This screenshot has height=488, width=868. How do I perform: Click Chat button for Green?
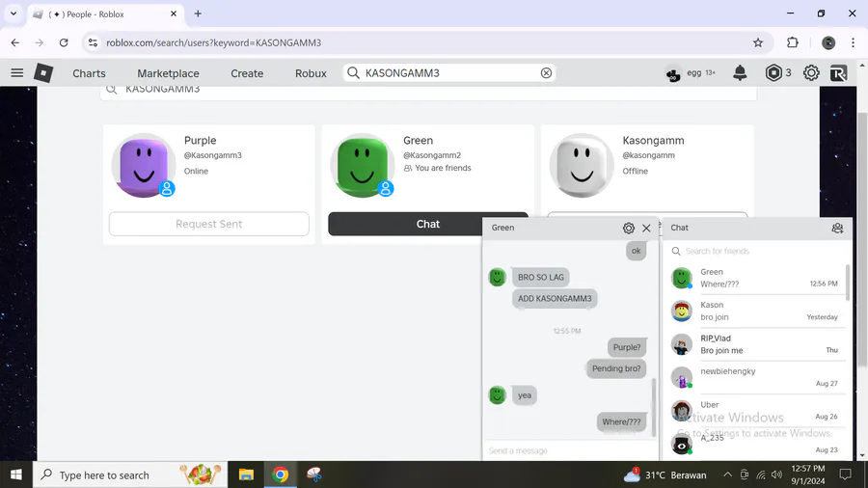(x=428, y=224)
